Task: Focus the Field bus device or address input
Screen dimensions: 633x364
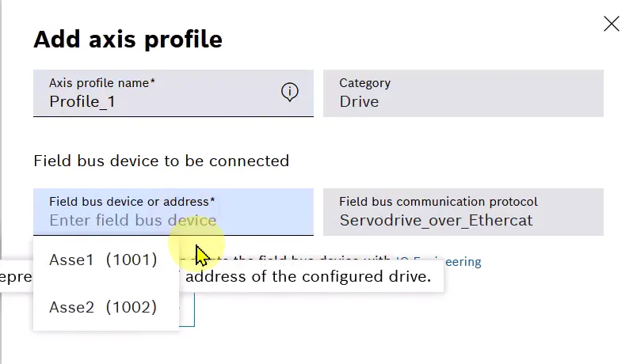Action: pyautogui.click(x=174, y=211)
